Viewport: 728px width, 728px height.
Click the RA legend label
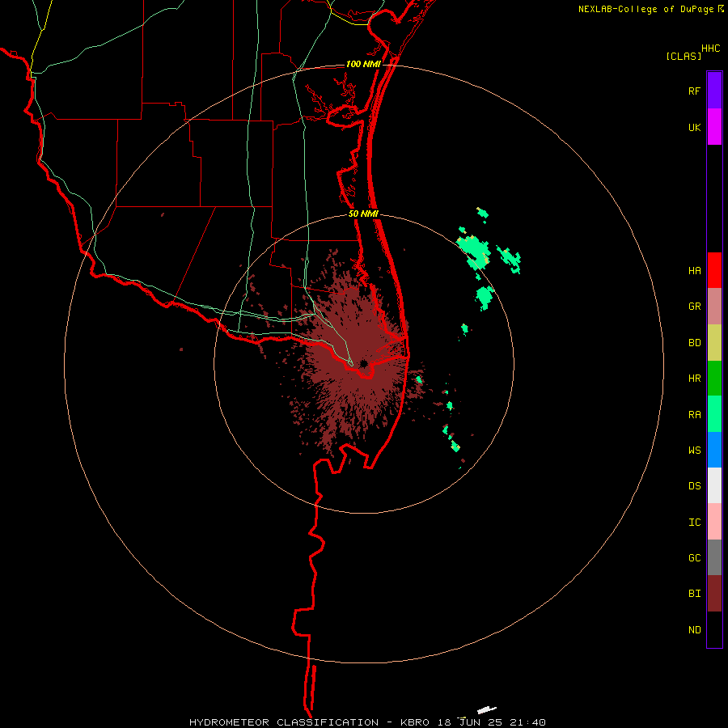pos(694,415)
